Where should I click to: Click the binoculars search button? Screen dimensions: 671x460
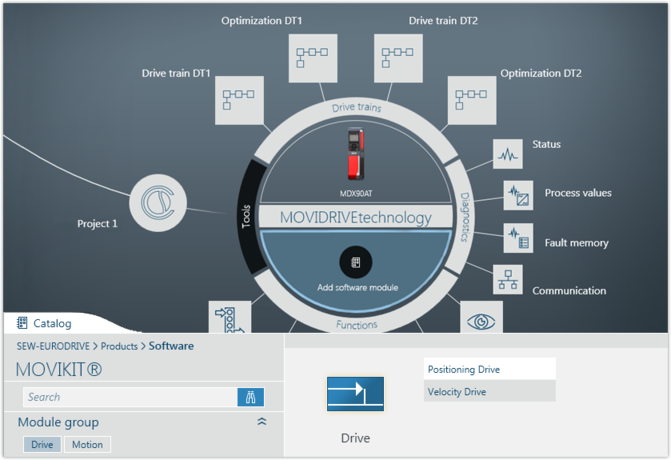[x=251, y=397]
